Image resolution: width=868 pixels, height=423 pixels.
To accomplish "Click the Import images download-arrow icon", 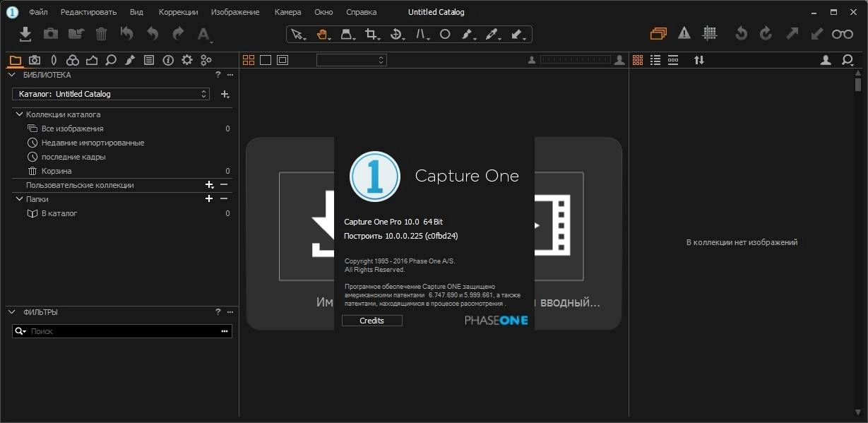I will point(25,33).
